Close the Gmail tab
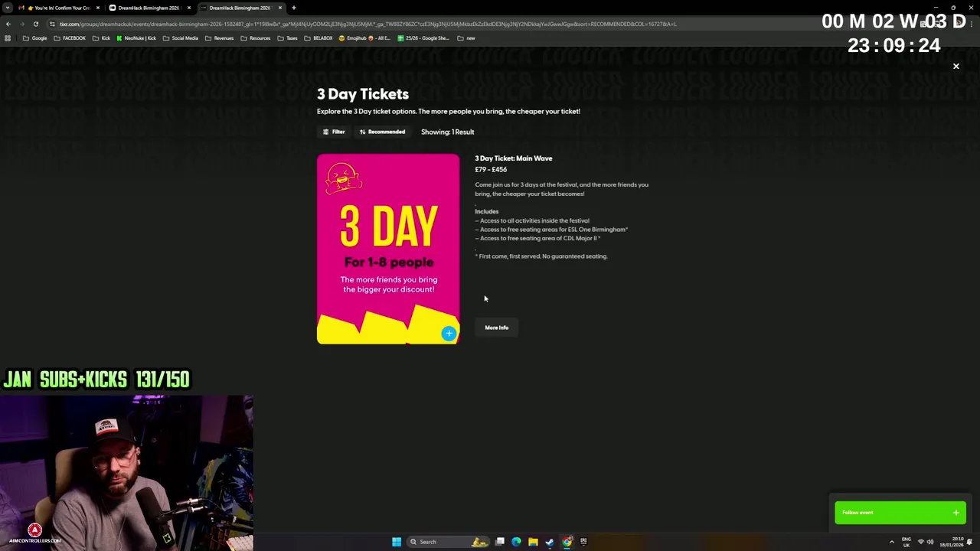Screen dimensions: 980x551 [97, 8]
